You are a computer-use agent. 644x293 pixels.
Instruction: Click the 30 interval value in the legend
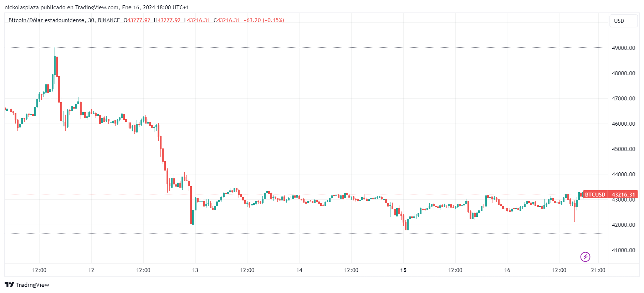[x=91, y=20]
